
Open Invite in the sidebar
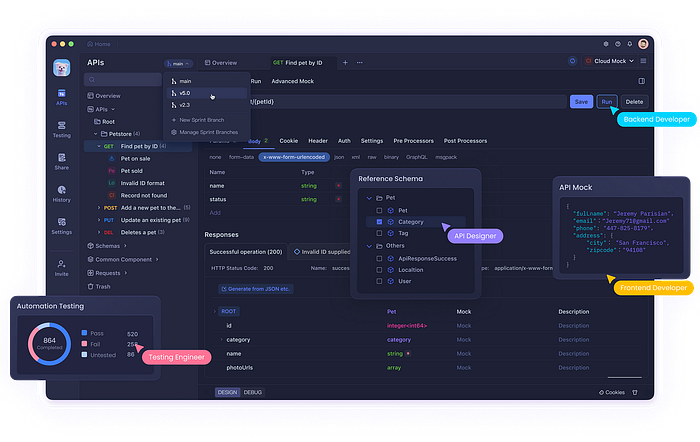click(62, 268)
